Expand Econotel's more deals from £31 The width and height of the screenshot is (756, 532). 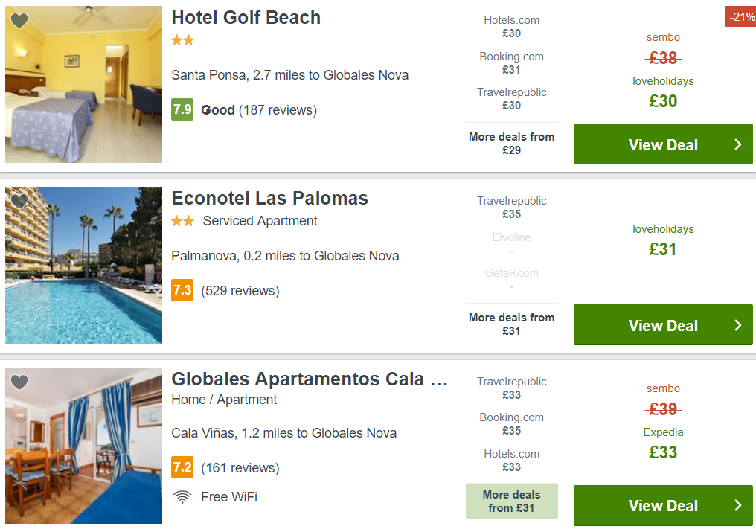point(511,324)
